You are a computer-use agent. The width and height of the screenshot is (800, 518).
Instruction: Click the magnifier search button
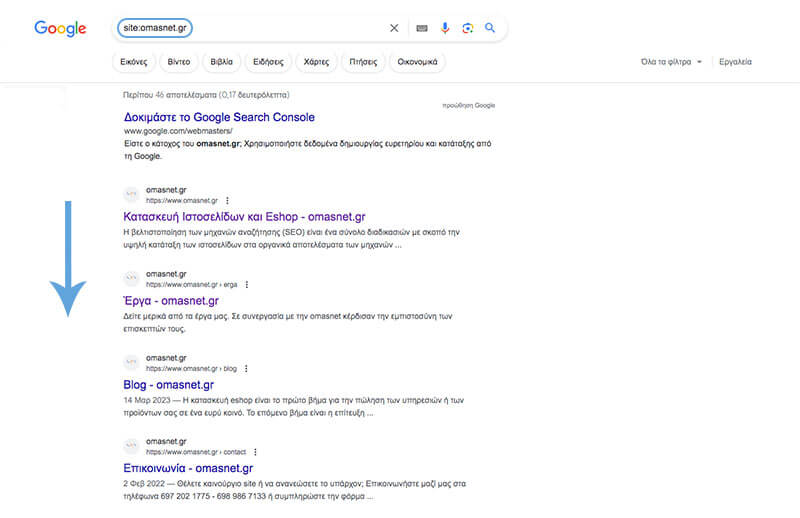[x=490, y=28]
